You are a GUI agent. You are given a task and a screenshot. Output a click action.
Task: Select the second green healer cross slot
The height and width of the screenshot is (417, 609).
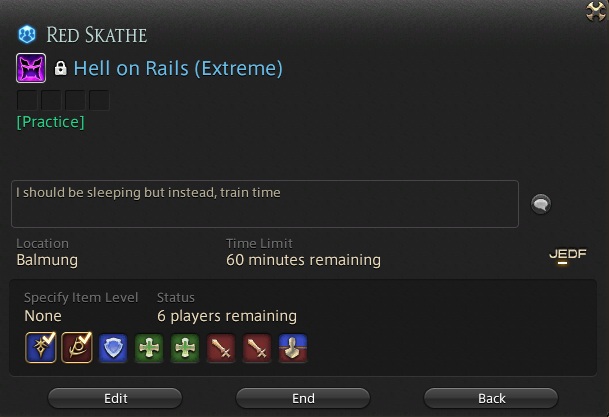[185, 348]
